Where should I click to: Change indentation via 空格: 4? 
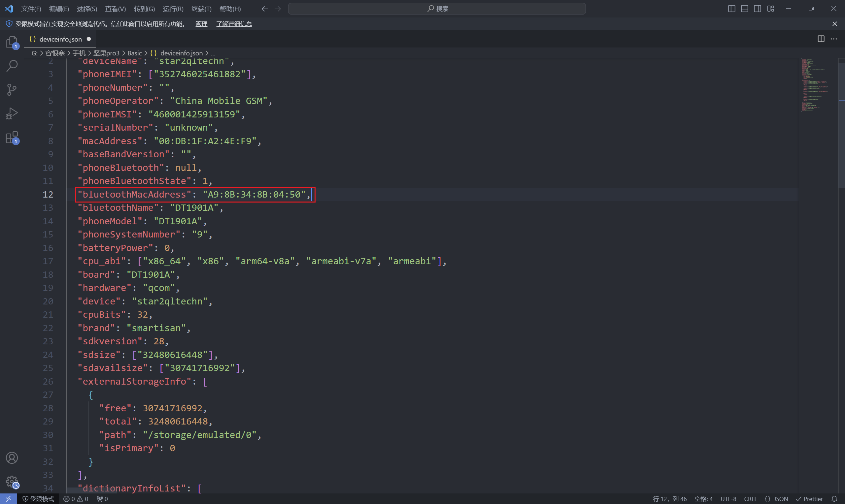703,499
